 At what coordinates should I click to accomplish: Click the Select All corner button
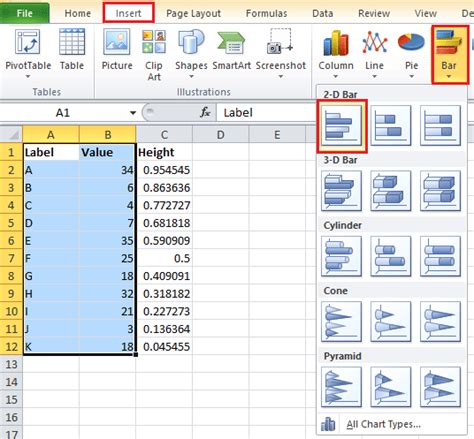pos(11,135)
